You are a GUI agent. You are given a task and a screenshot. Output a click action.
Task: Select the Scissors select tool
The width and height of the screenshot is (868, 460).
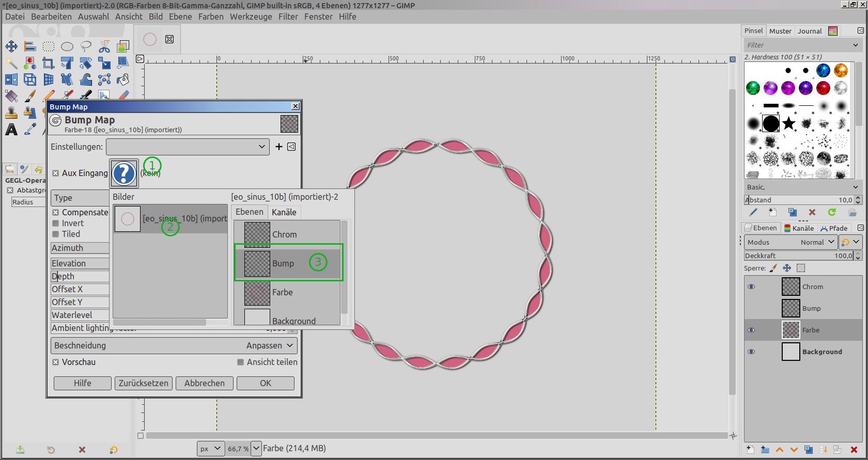(x=104, y=46)
